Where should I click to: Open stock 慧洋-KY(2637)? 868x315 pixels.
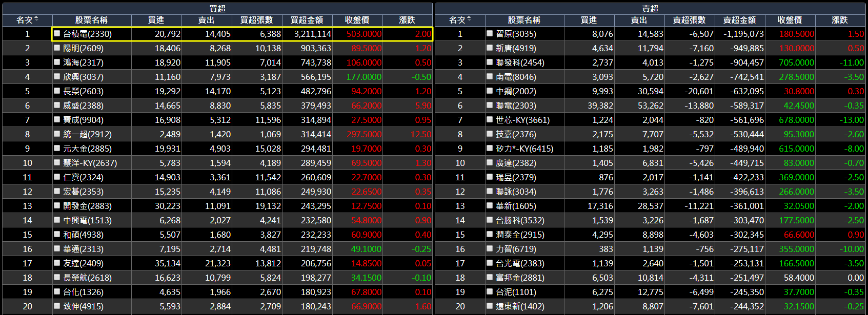tap(90, 163)
